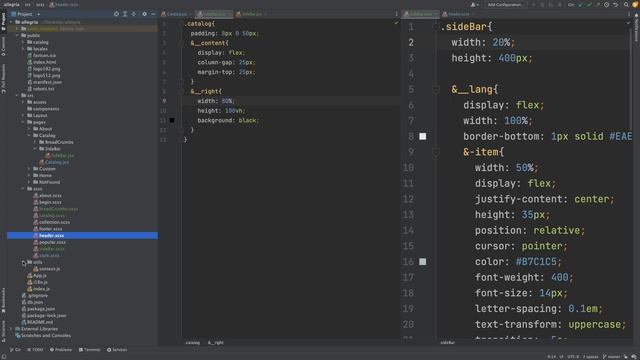Viewport: 640px width, 360px height.
Task: Click Add Configuration button in the toolbar
Action: (504, 4)
